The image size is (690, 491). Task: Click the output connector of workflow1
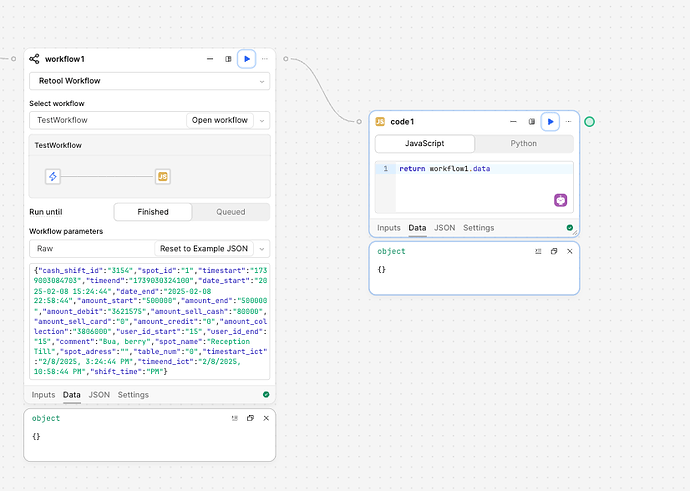tap(286, 59)
